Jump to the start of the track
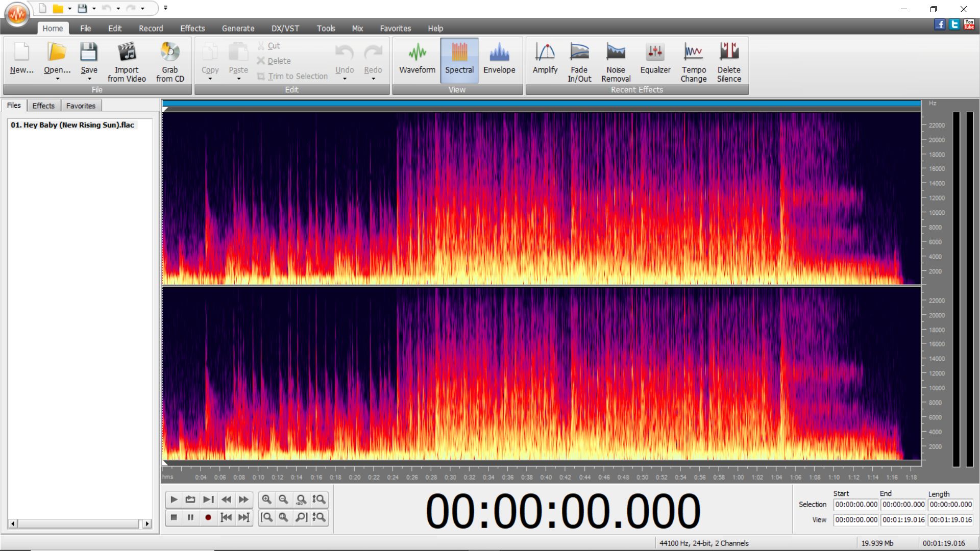 click(226, 517)
